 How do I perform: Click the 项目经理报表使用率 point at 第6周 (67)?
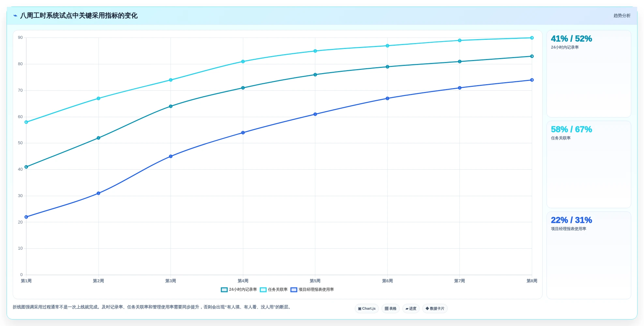point(387,98)
